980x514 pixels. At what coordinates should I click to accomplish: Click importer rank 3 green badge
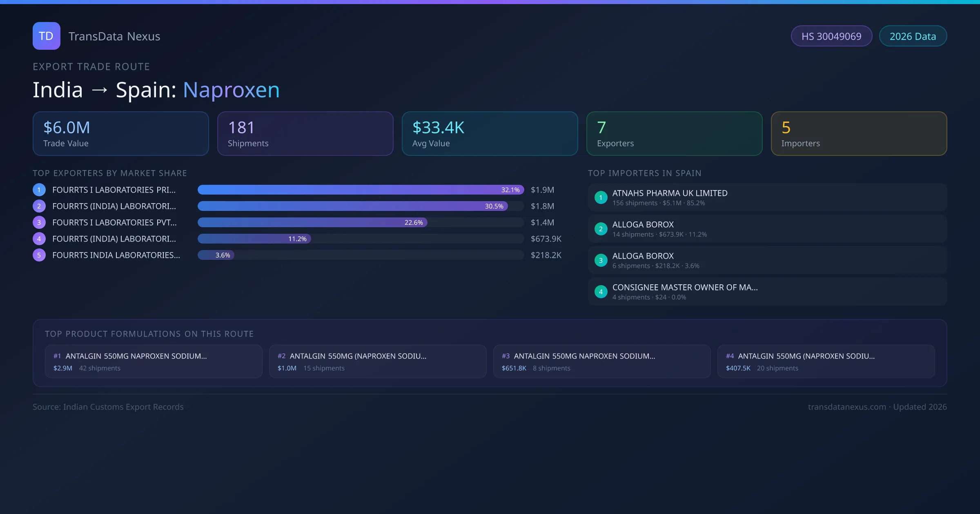[x=601, y=260]
